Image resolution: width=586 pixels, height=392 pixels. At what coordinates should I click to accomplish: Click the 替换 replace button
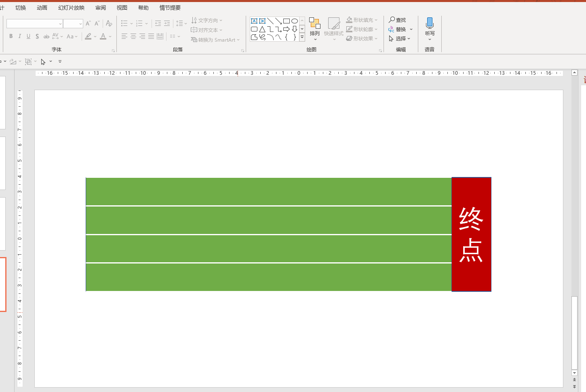click(397, 29)
